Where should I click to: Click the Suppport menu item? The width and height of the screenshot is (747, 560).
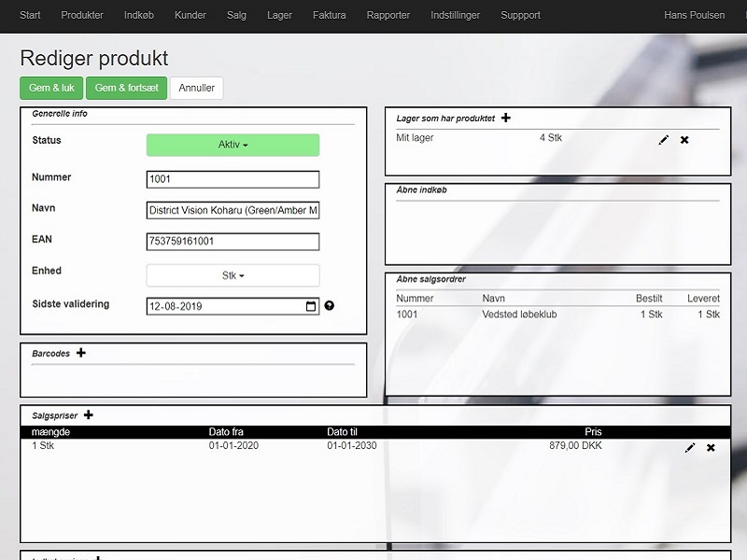pos(521,15)
